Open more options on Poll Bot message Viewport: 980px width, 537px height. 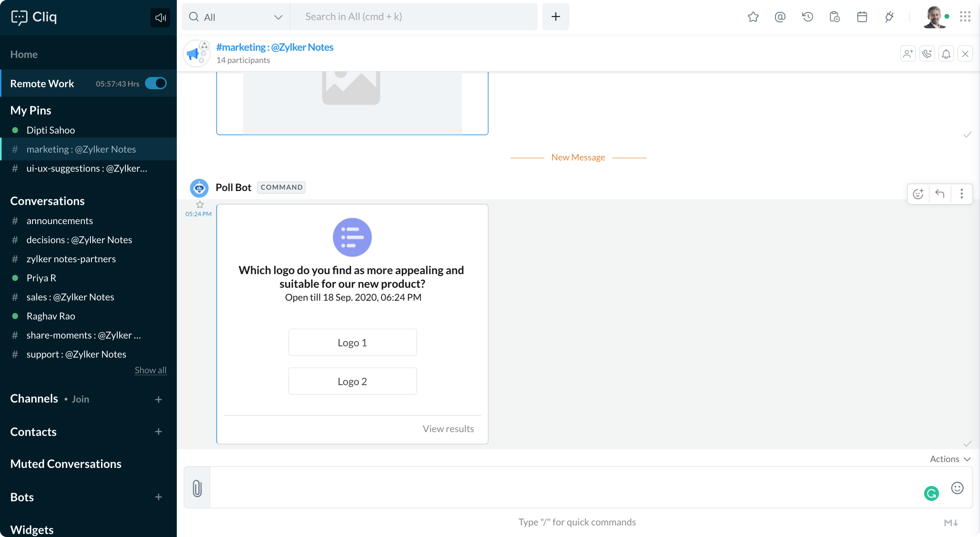coord(961,194)
